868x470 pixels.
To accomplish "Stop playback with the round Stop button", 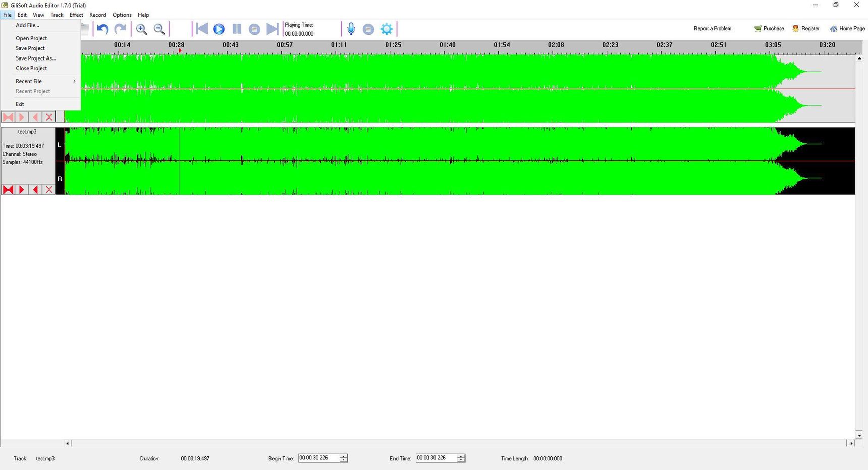I will tap(254, 29).
